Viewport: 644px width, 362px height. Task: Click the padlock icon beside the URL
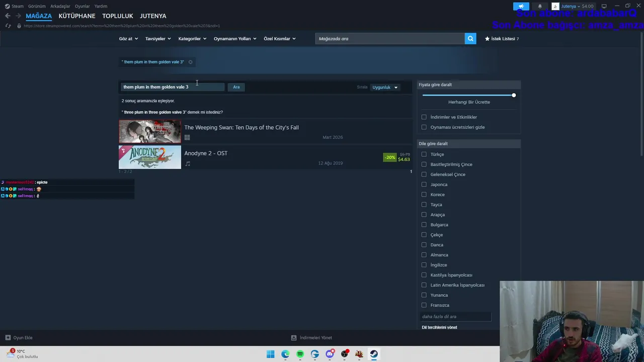[19, 26]
